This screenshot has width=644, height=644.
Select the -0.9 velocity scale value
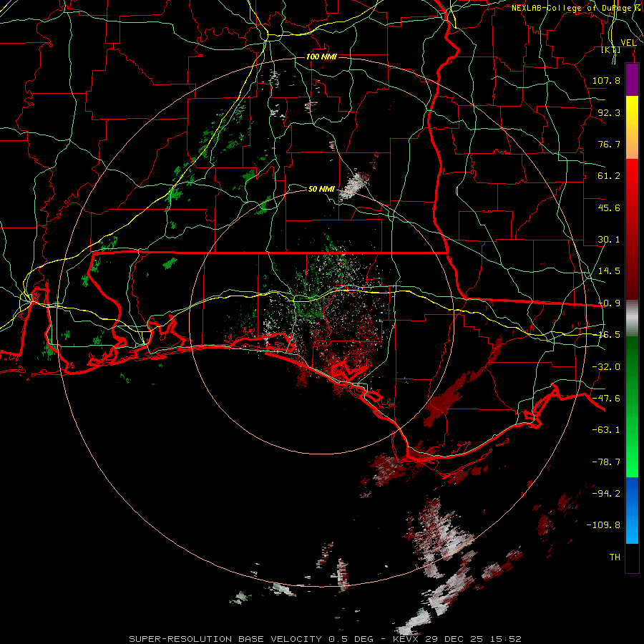(609, 303)
